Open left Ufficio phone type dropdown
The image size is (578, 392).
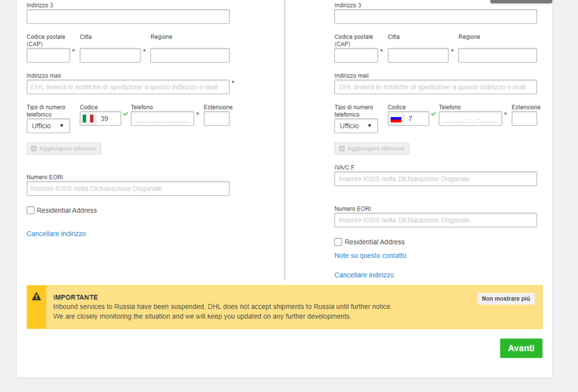pos(48,126)
